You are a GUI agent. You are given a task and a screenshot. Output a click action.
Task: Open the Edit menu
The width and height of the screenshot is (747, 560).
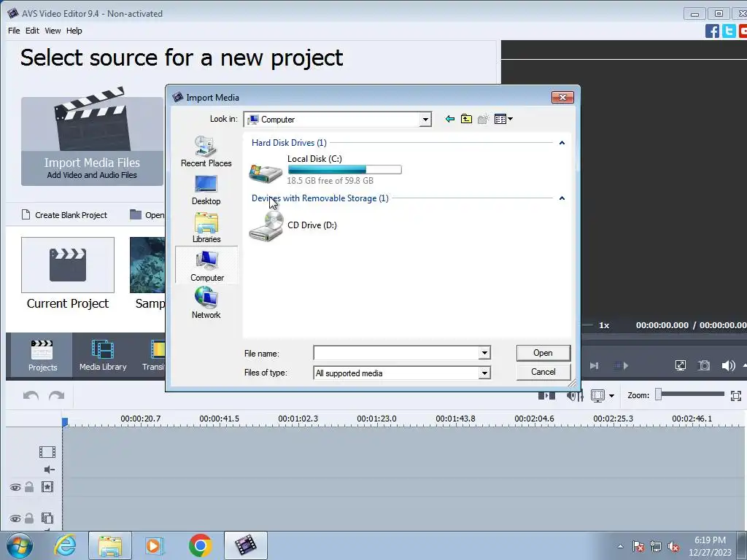click(32, 31)
